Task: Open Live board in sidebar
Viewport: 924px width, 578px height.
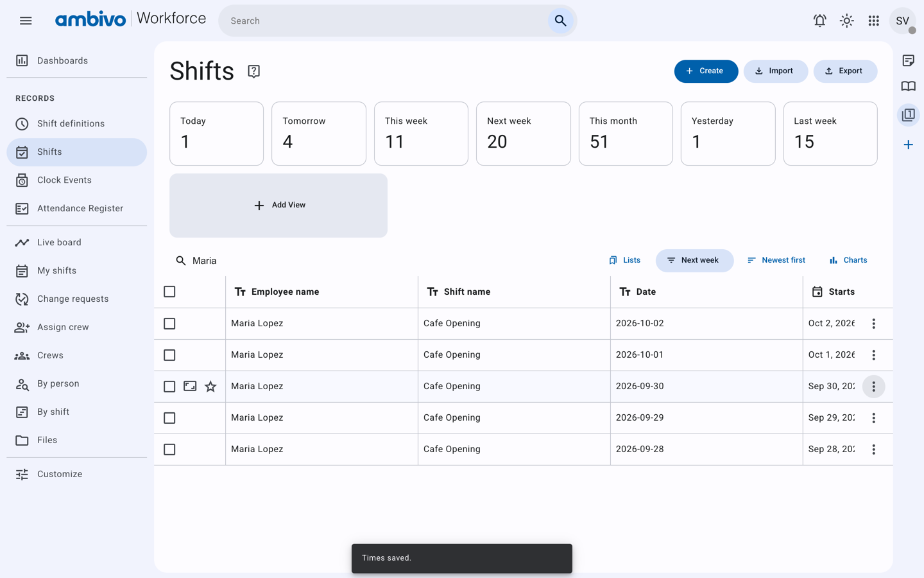Action: (76, 243)
